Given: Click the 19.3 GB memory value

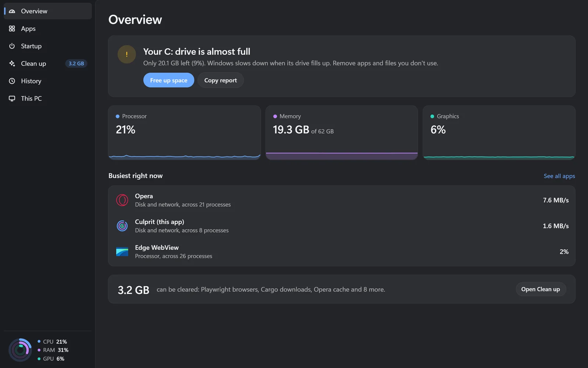Looking at the screenshot, I should [291, 130].
